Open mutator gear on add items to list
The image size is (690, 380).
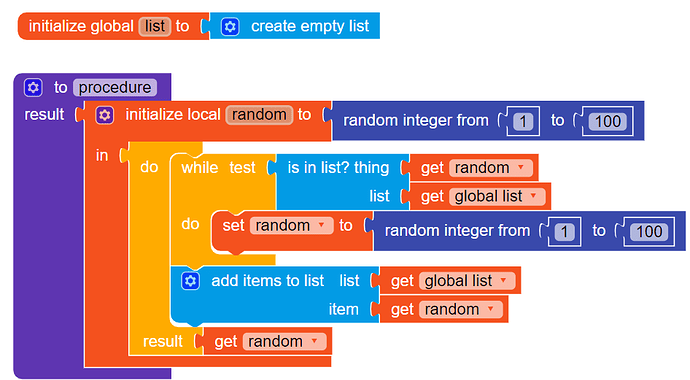point(191,281)
